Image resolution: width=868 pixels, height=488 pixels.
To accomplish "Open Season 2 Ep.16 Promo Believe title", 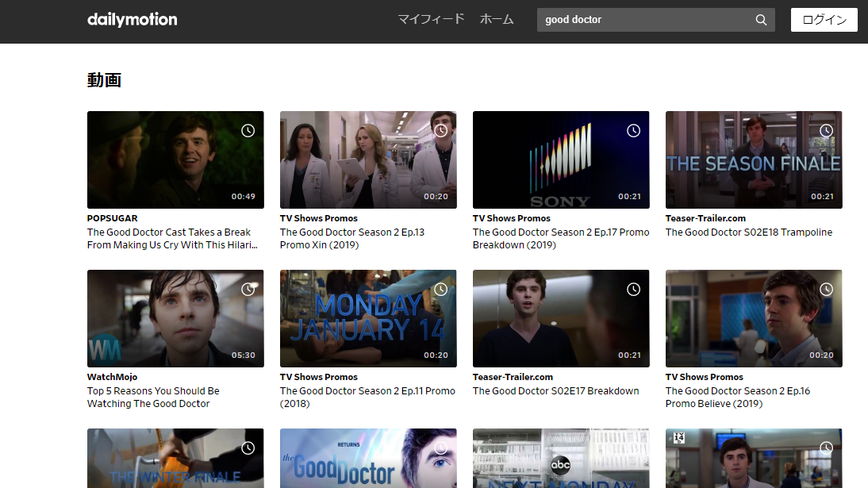I will (x=738, y=398).
